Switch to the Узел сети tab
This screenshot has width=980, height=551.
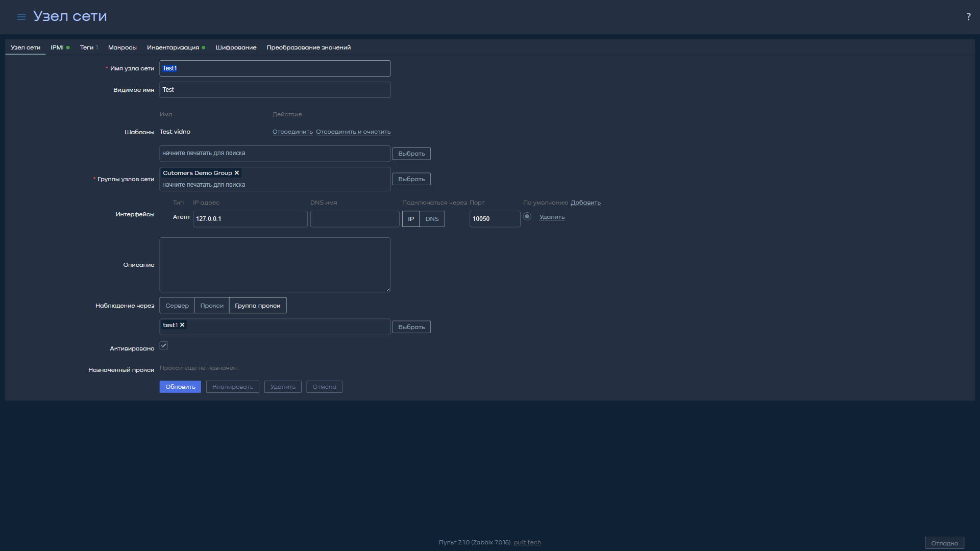coord(26,47)
